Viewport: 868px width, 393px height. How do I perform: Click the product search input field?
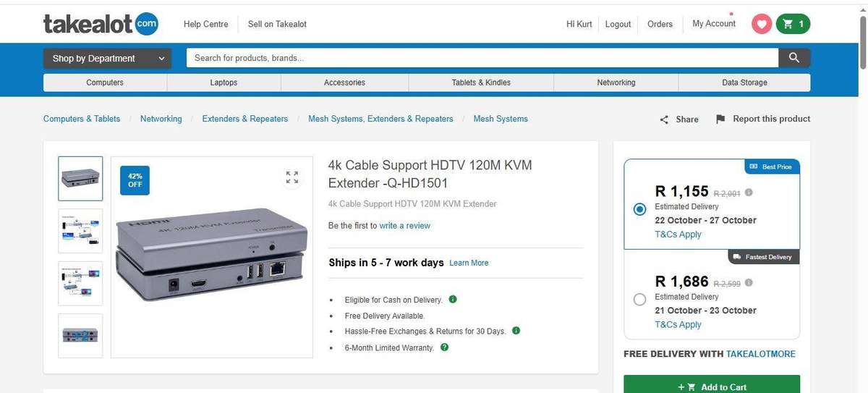coord(482,58)
